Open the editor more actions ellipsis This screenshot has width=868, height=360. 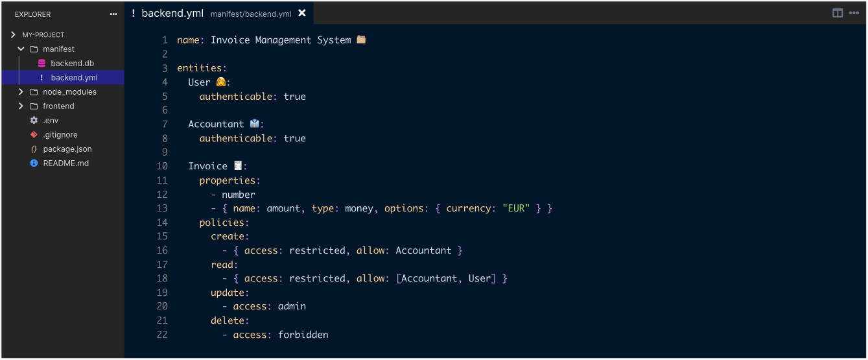[x=853, y=13]
